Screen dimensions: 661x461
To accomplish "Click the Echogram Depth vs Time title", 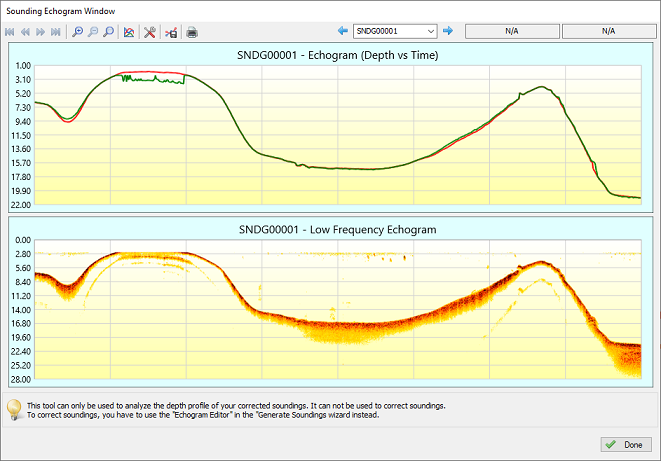I will [x=337, y=55].
